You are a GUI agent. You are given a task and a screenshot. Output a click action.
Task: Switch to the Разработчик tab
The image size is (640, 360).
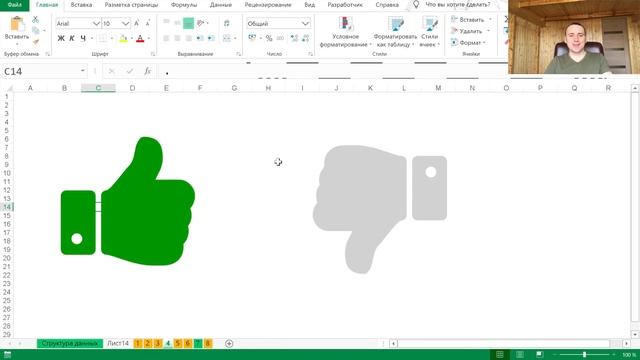(x=345, y=5)
